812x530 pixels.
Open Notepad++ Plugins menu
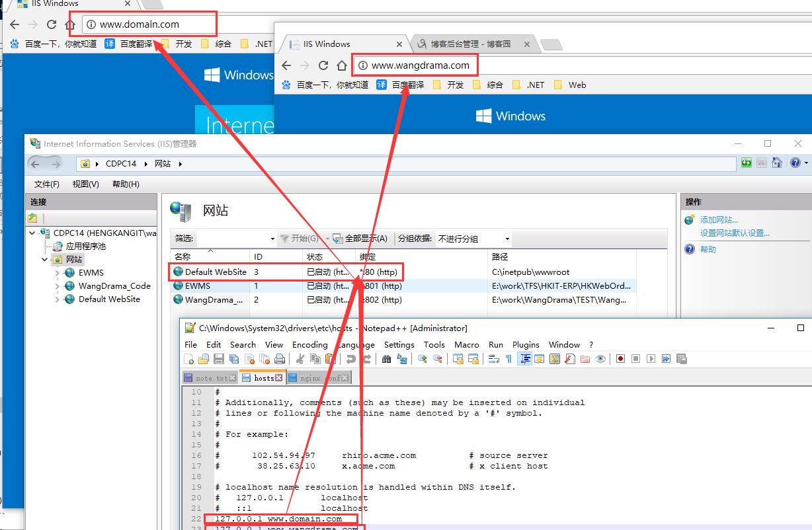click(x=526, y=344)
